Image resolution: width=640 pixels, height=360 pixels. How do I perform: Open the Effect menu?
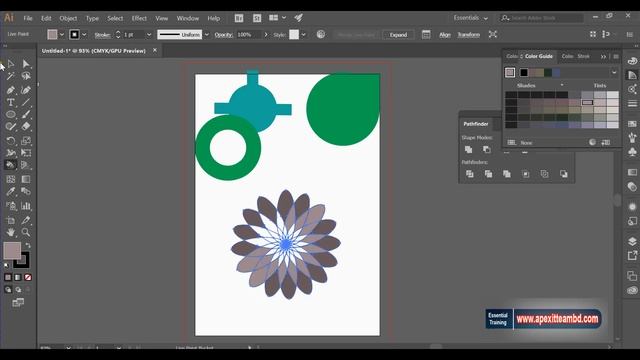tap(139, 18)
